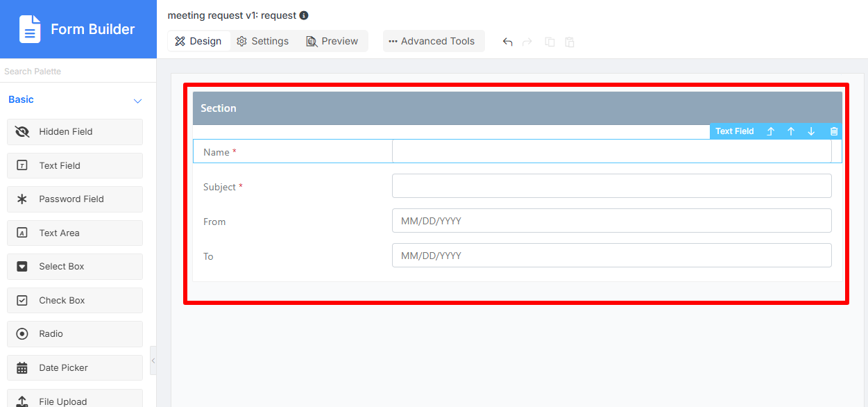This screenshot has width=868, height=407.
Task: Open Advanced Tools
Action: 434,41
